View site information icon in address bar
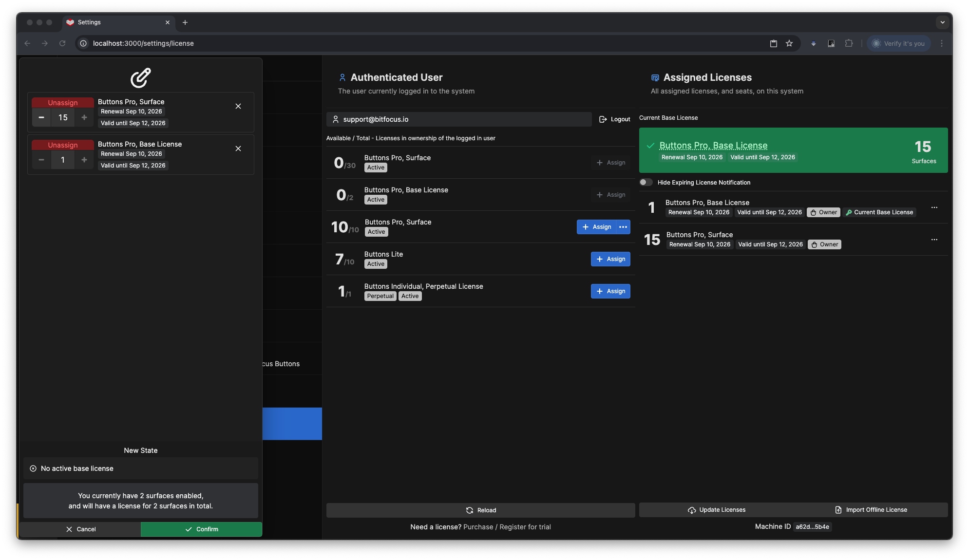Screen dimensions: 969x560 tap(83, 43)
